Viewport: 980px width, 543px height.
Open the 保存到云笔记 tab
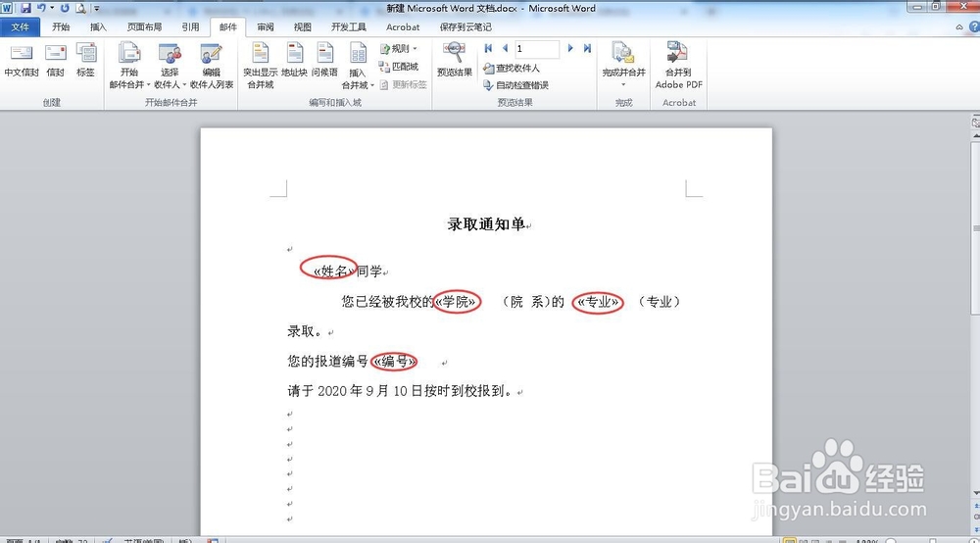pos(465,26)
